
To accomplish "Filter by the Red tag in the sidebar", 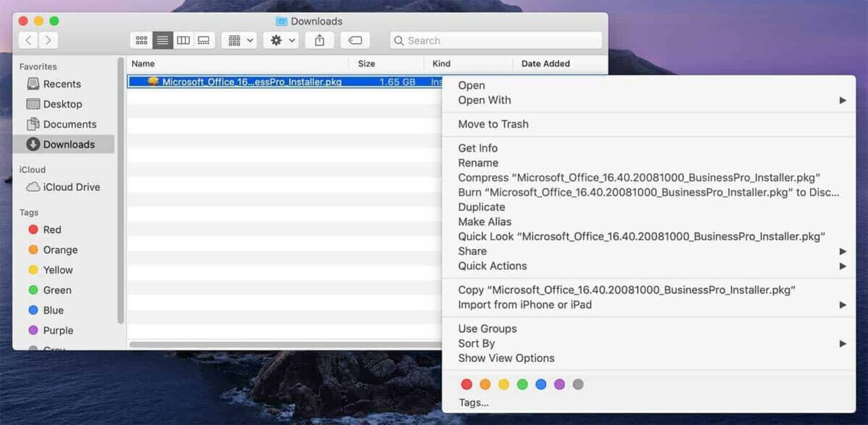I will tap(45, 230).
